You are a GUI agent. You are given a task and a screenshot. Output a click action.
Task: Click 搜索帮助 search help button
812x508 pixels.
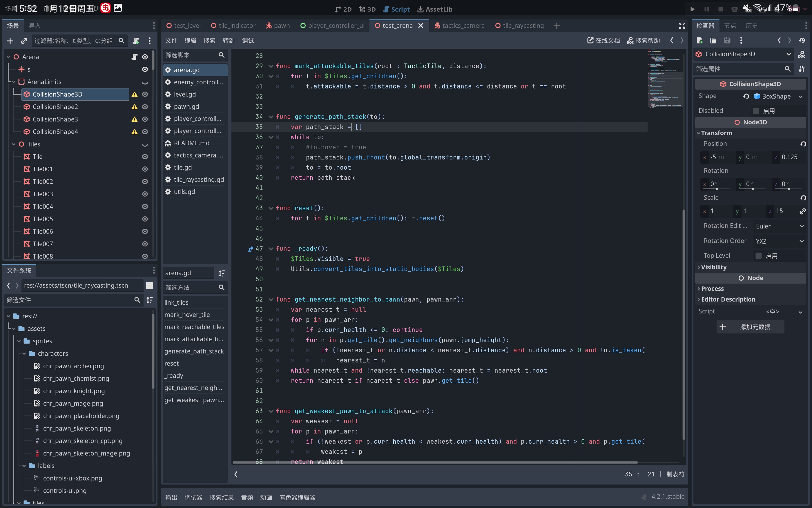click(643, 40)
